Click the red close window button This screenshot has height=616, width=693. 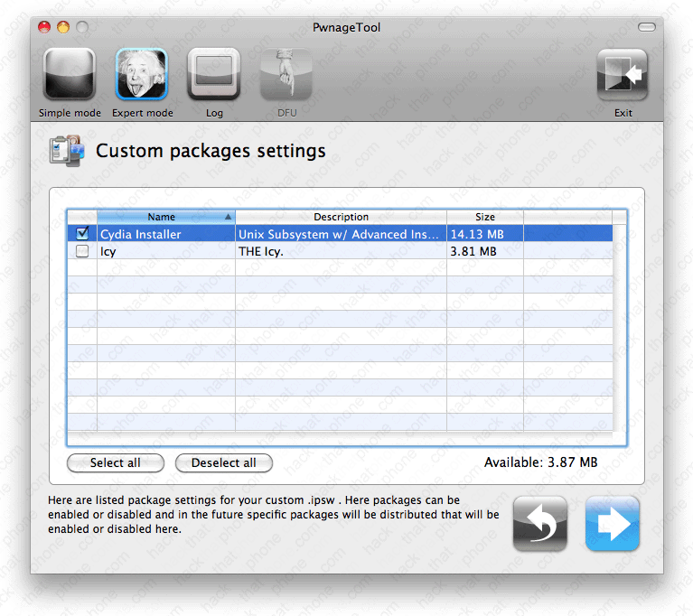[44, 27]
